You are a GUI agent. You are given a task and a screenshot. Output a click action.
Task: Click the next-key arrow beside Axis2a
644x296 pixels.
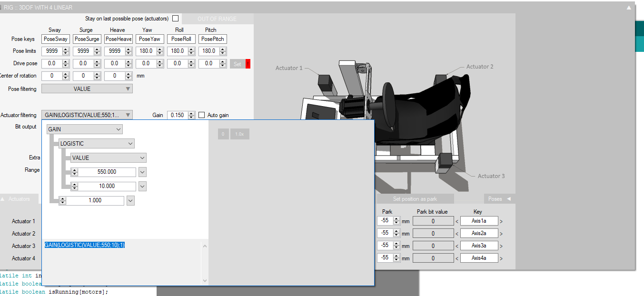(501, 234)
